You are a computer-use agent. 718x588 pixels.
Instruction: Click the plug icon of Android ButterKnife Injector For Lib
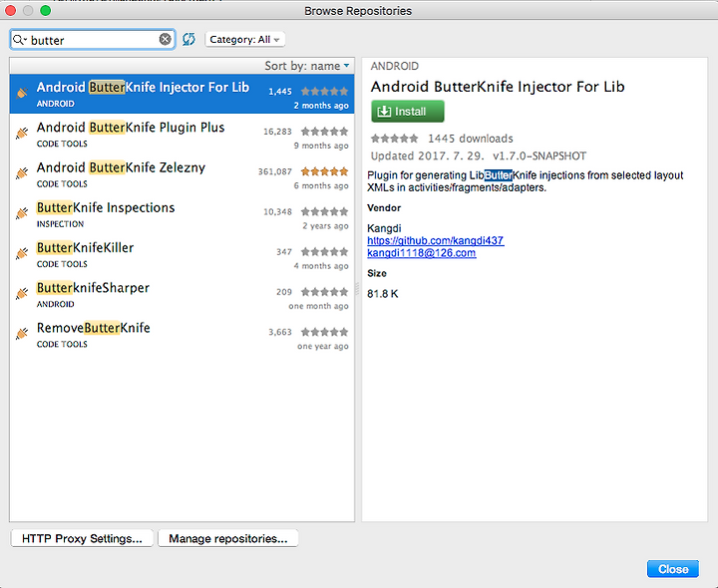point(22,93)
